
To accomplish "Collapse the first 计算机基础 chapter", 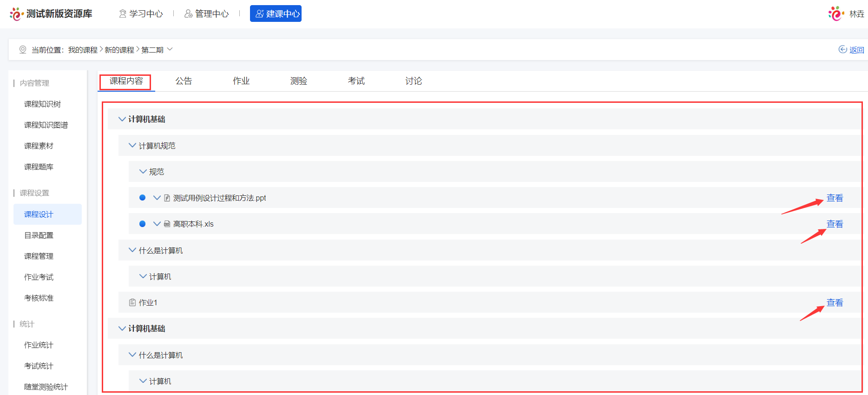I will pyautogui.click(x=122, y=119).
